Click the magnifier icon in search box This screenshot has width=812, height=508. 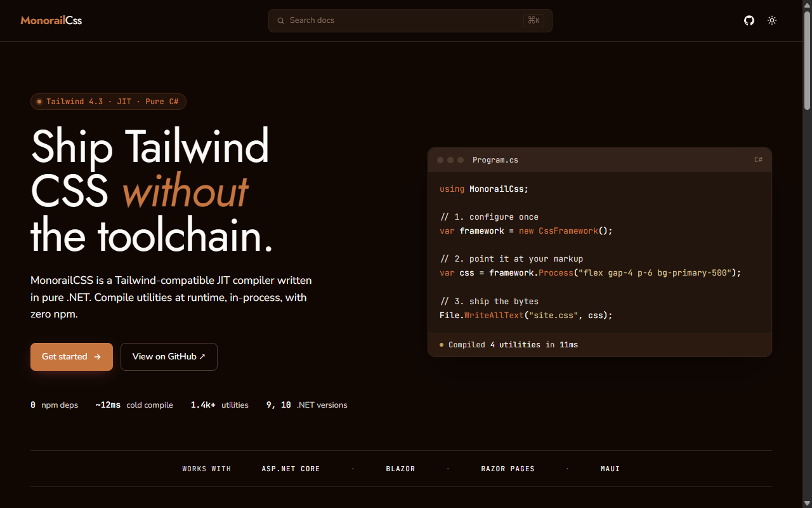pos(280,20)
